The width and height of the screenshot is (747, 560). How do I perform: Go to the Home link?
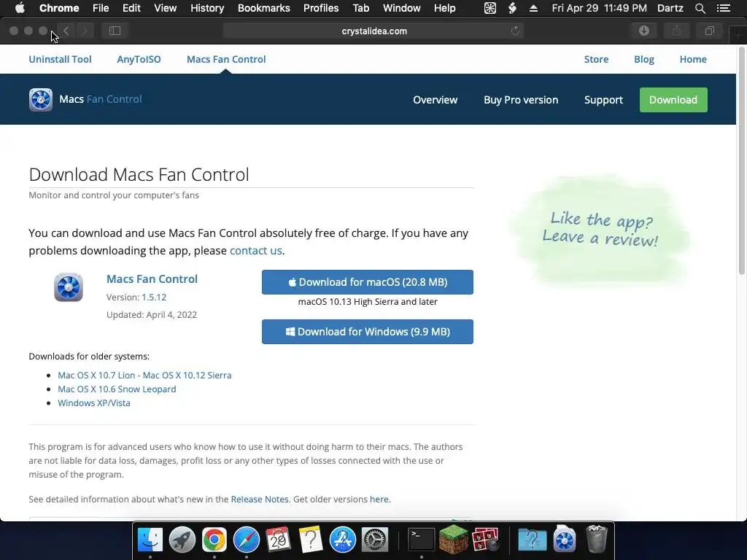point(693,59)
